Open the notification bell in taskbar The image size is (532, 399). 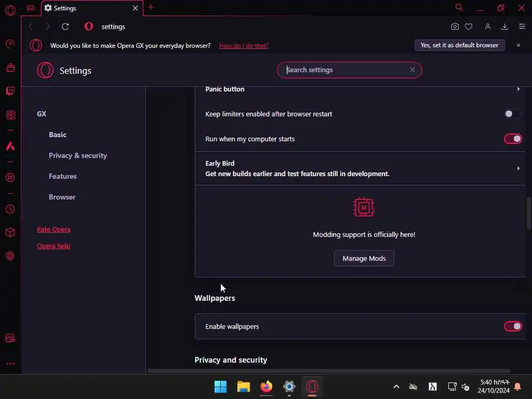pos(517,387)
